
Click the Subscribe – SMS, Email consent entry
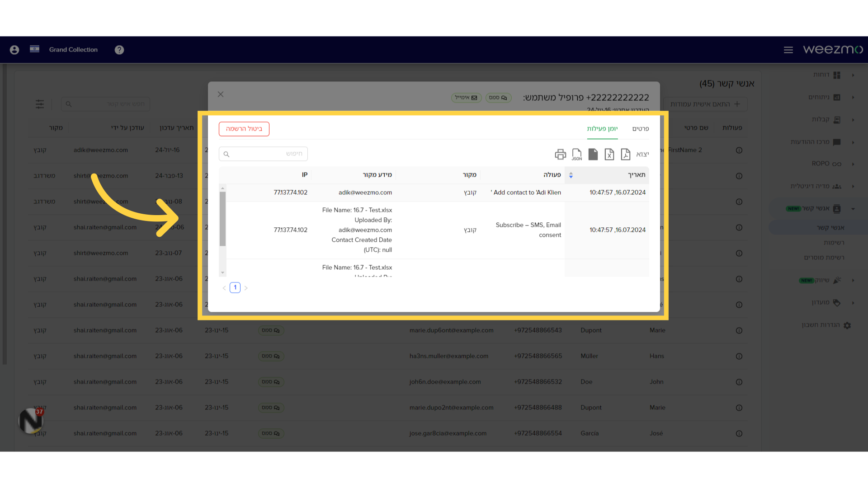tap(528, 230)
